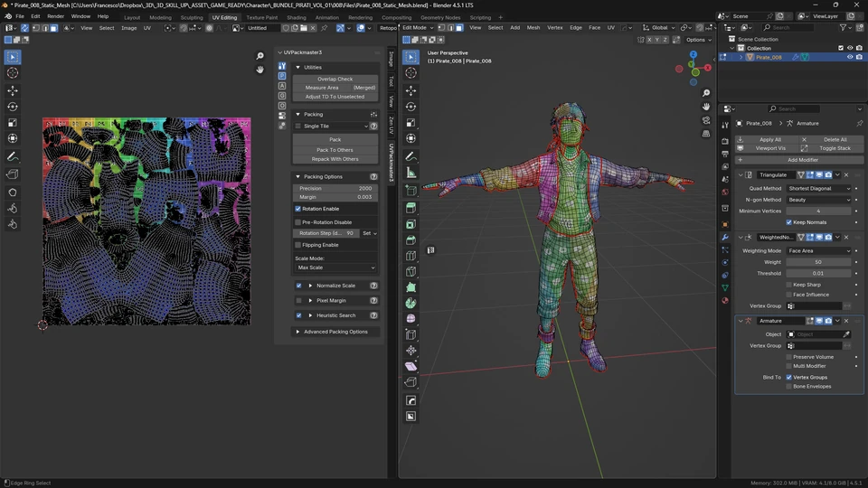This screenshot has width=868, height=488.
Task: Open the Quad Method dropdown
Action: click(x=819, y=188)
